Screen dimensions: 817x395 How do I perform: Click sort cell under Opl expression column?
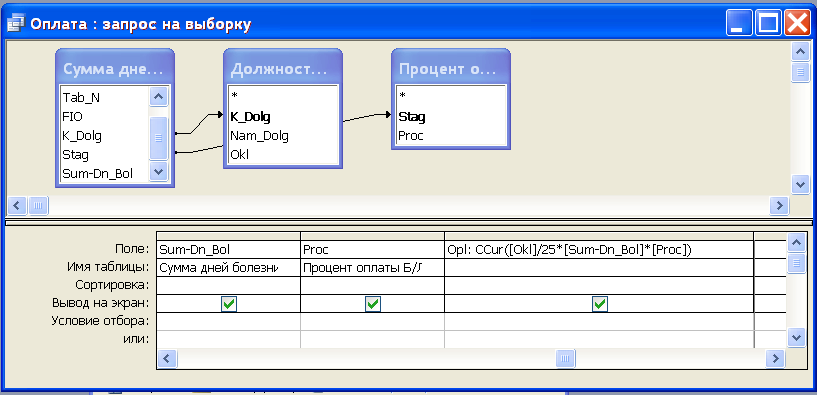click(x=599, y=286)
